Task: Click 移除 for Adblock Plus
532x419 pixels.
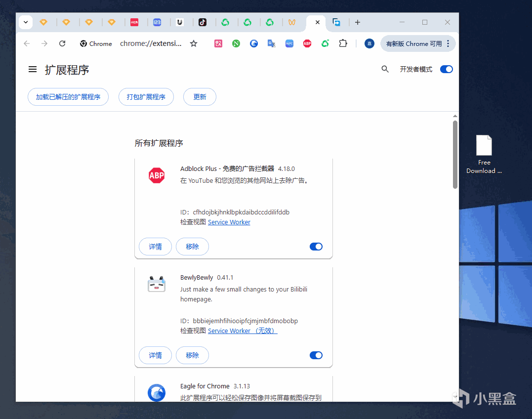Action: coord(192,247)
